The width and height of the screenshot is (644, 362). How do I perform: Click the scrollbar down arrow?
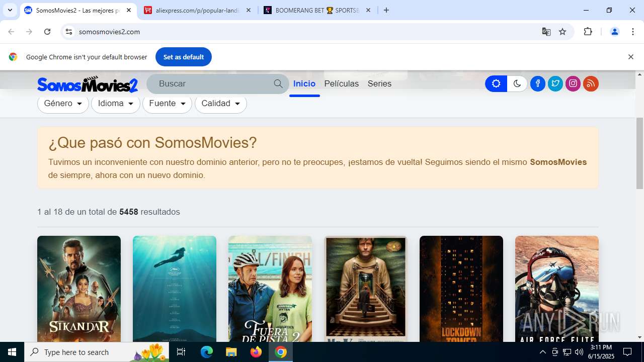coord(639,337)
